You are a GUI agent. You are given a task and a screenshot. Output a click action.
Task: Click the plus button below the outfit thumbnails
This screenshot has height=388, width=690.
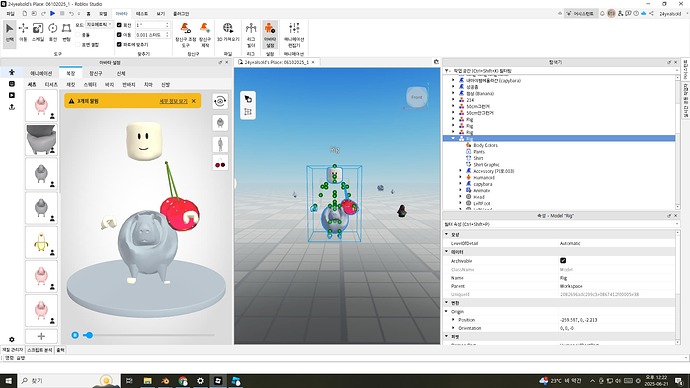click(41, 336)
